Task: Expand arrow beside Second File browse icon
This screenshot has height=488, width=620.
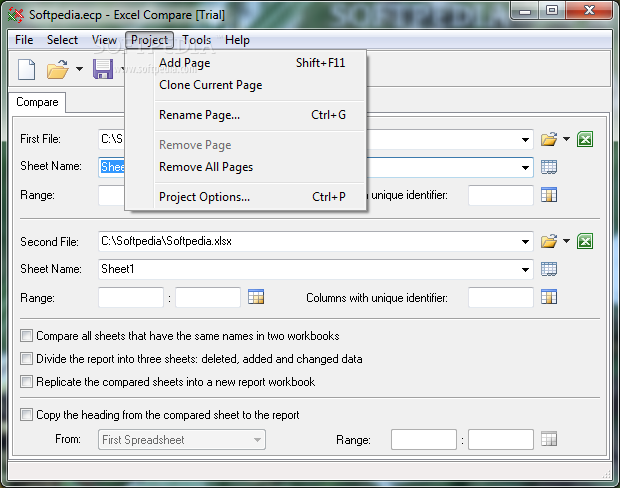Action: click(567, 241)
